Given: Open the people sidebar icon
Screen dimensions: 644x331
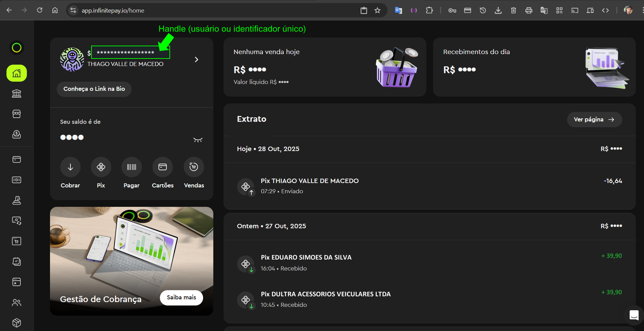Looking at the screenshot, I should point(17,302).
